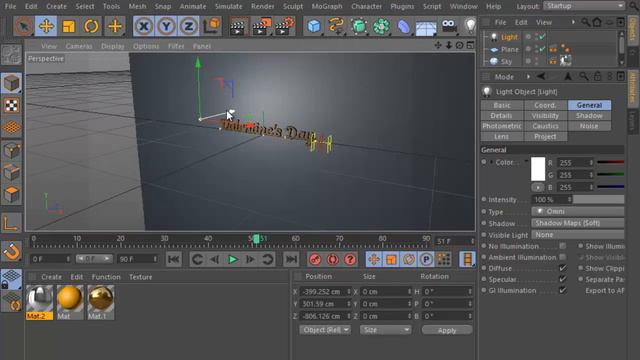
Task: Click the red R channel slider
Action: [x=611, y=162]
